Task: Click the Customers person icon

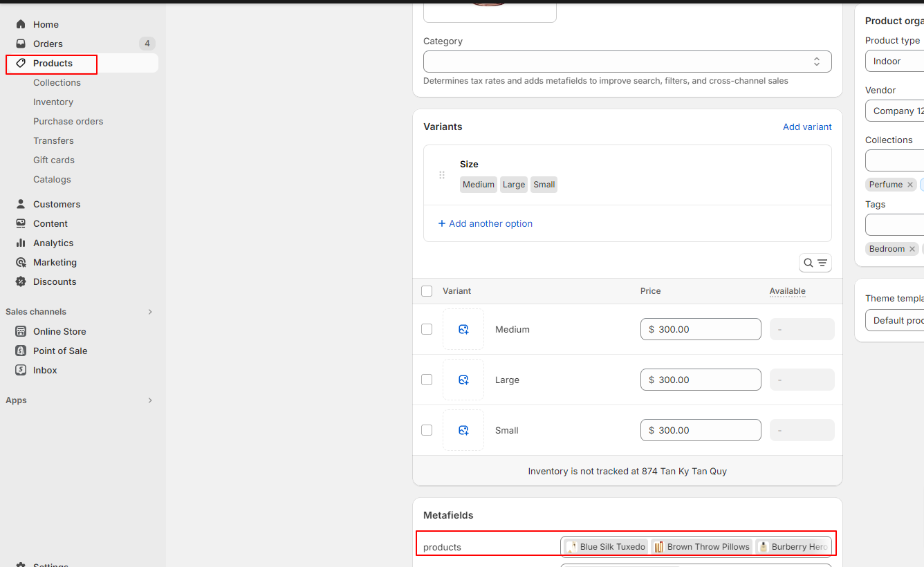Action: click(21, 204)
